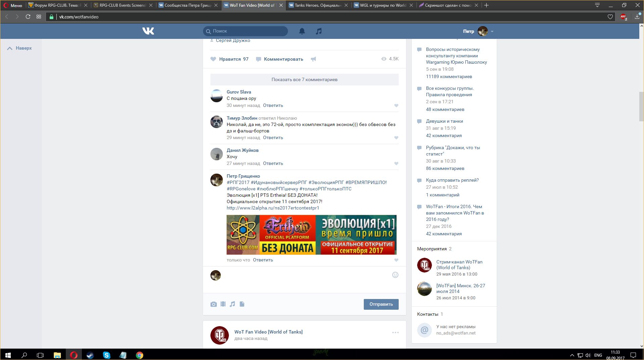Open the at-sign contact icon for no_ads@wotfan.net

coord(424,330)
